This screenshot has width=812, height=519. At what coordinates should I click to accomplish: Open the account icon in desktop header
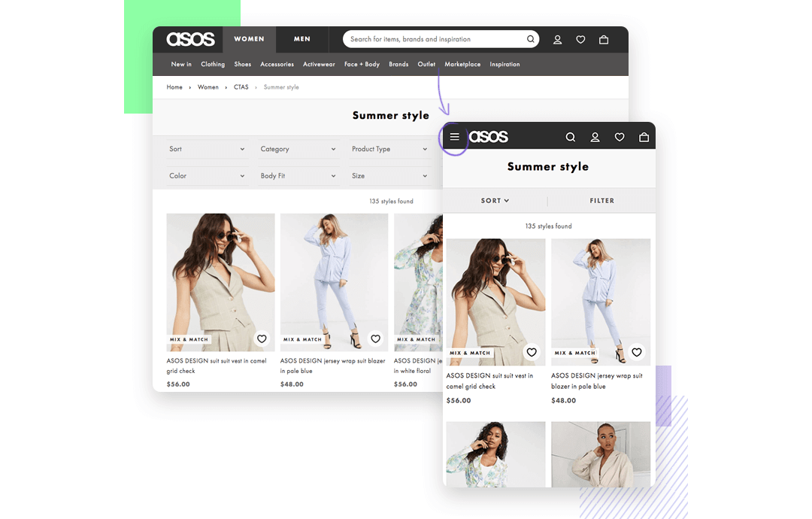(x=557, y=39)
